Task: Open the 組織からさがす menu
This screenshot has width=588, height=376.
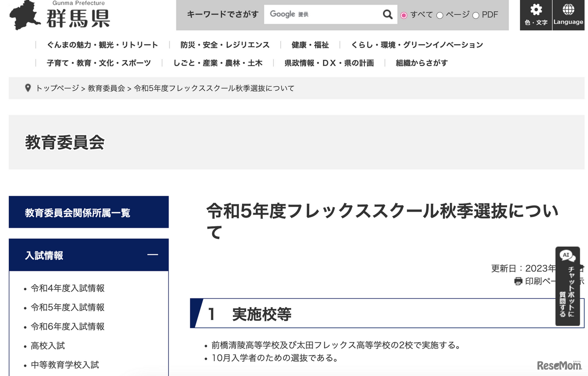Action: 421,63
